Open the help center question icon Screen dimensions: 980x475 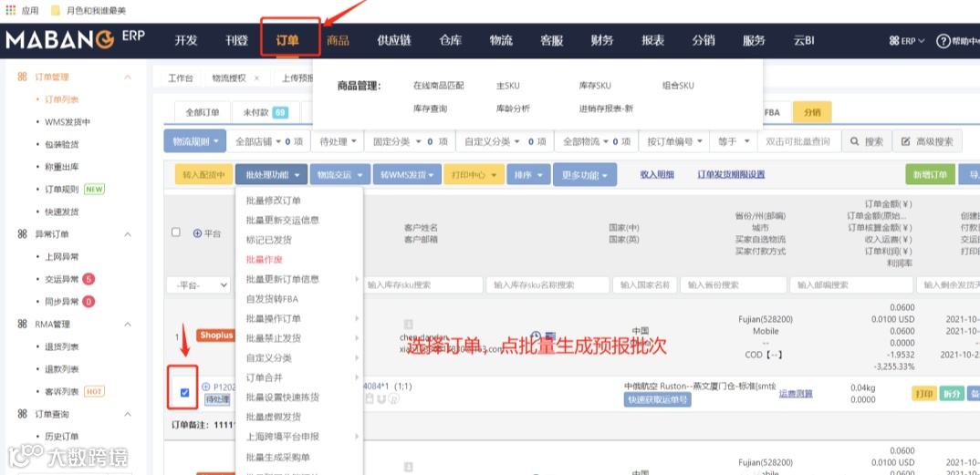click(x=944, y=41)
